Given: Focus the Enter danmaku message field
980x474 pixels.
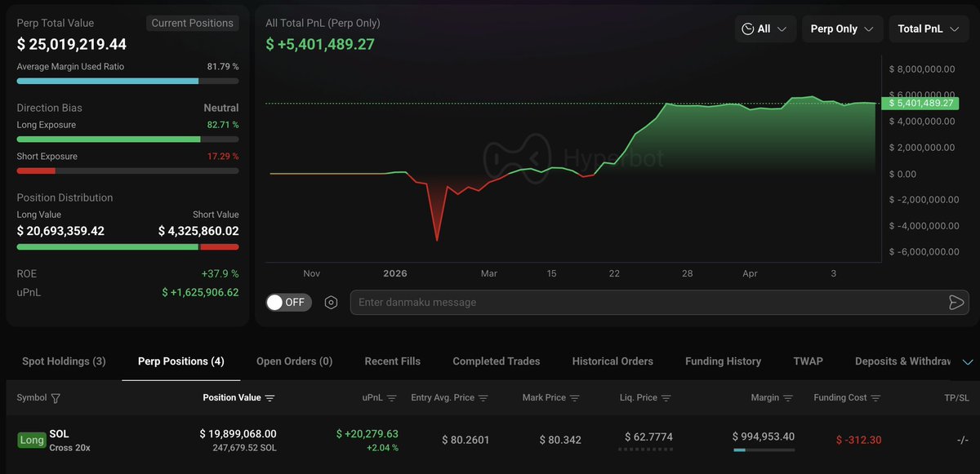Looking at the screenshot, I should click(648, 303).
